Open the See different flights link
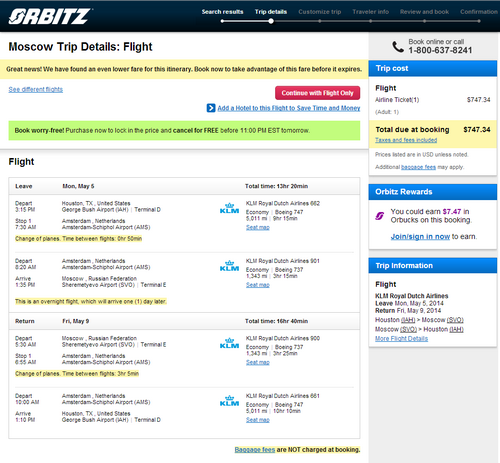The width and height of the screenshot is (500, 463). point(36,89)
